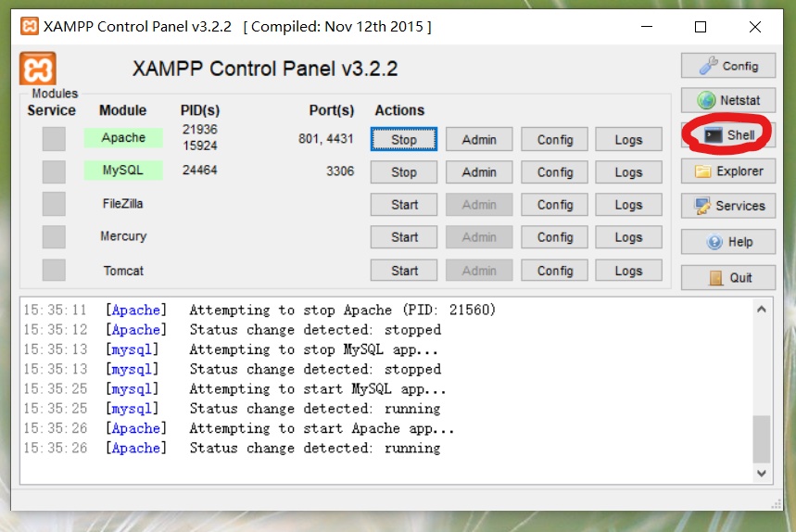The height and width of the screenshot is (532, 796).
Task: Open Mercury Logs menu
Action: 628,237
